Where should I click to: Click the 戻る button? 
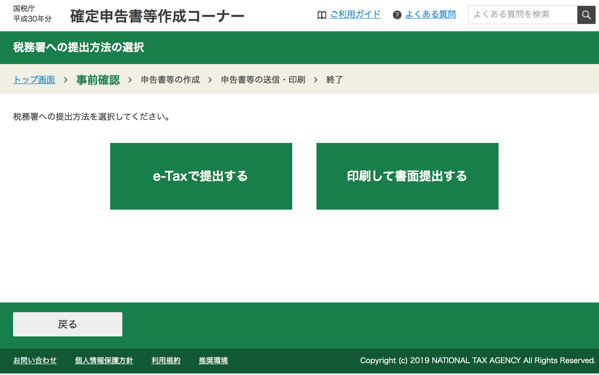point(68,324)
